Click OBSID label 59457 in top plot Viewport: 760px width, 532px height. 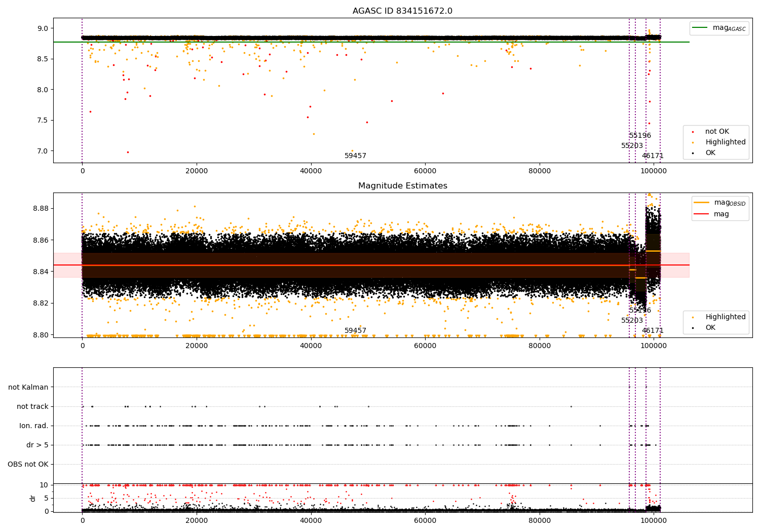point(355,156)
